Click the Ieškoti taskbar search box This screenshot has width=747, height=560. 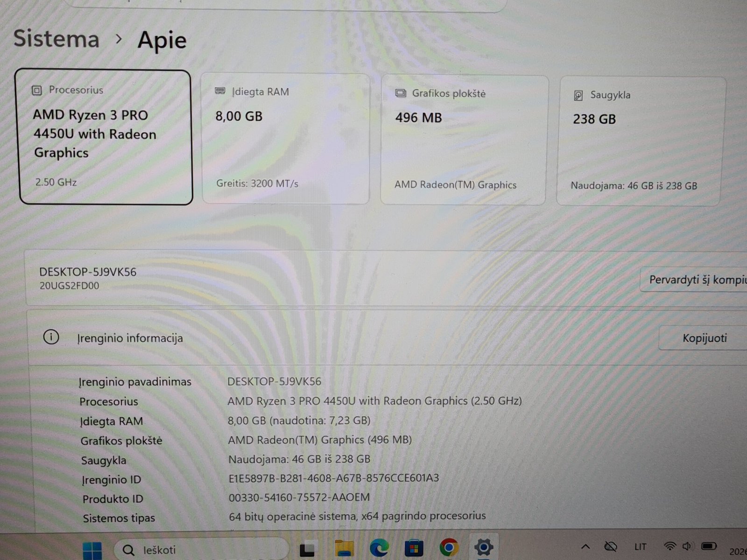(x=202, y=550)
